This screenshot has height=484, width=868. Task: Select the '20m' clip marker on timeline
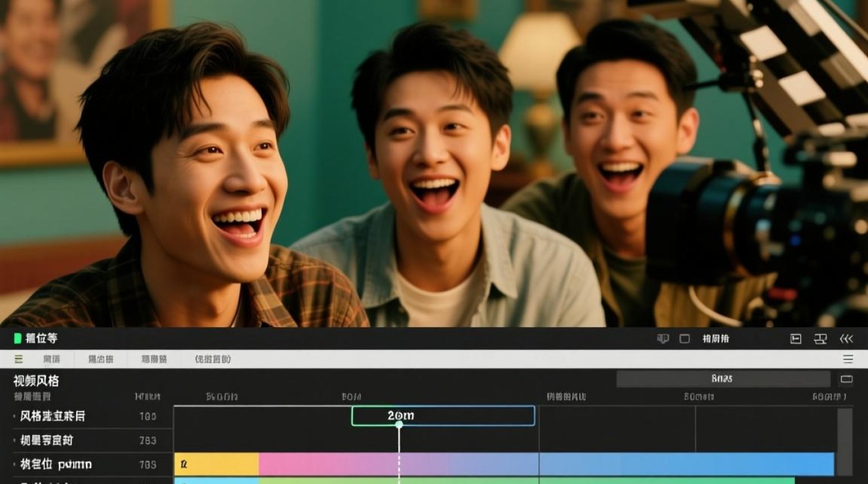443,416
